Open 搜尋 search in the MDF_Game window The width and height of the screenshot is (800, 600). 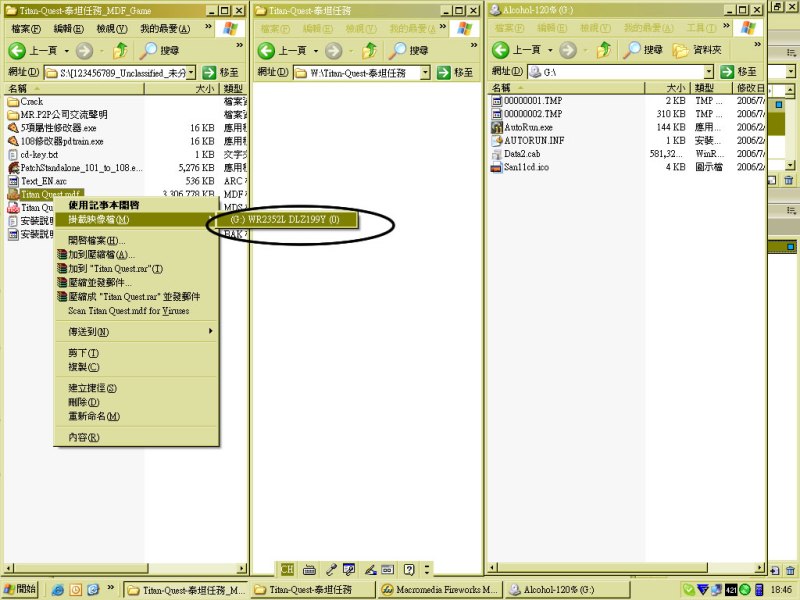click(x=160, y=50)
